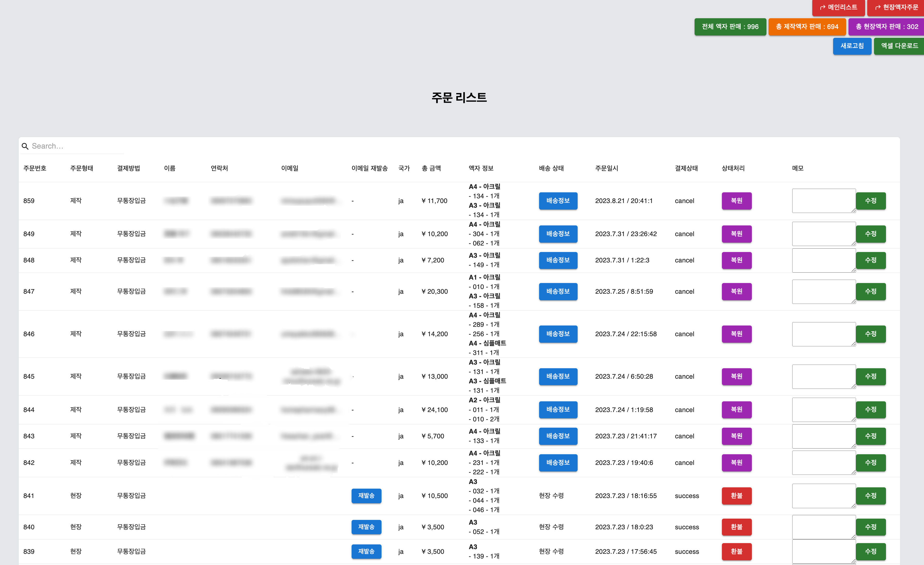Restore order 849 with 복원 button
This screenshot has height=565, width=924.
[736, 234]
